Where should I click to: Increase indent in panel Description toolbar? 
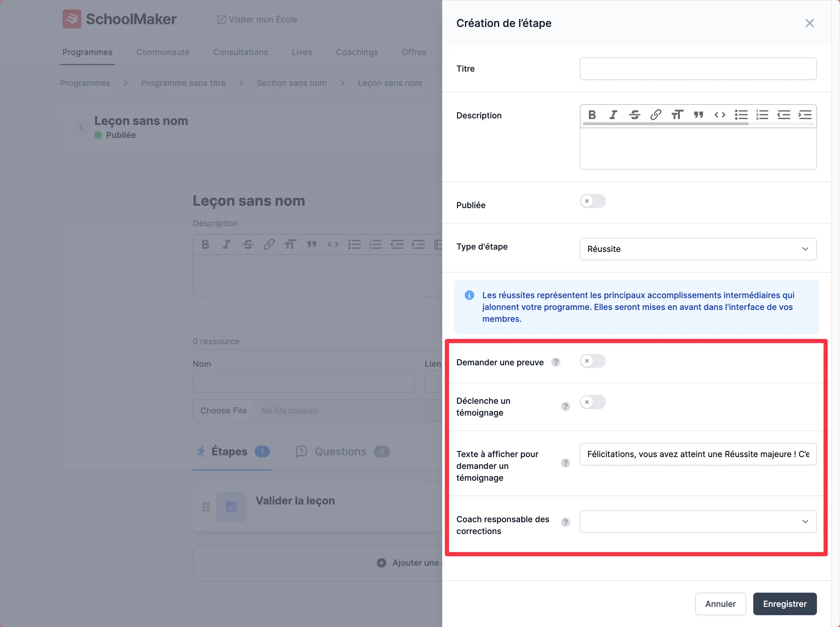coord(805,115)
